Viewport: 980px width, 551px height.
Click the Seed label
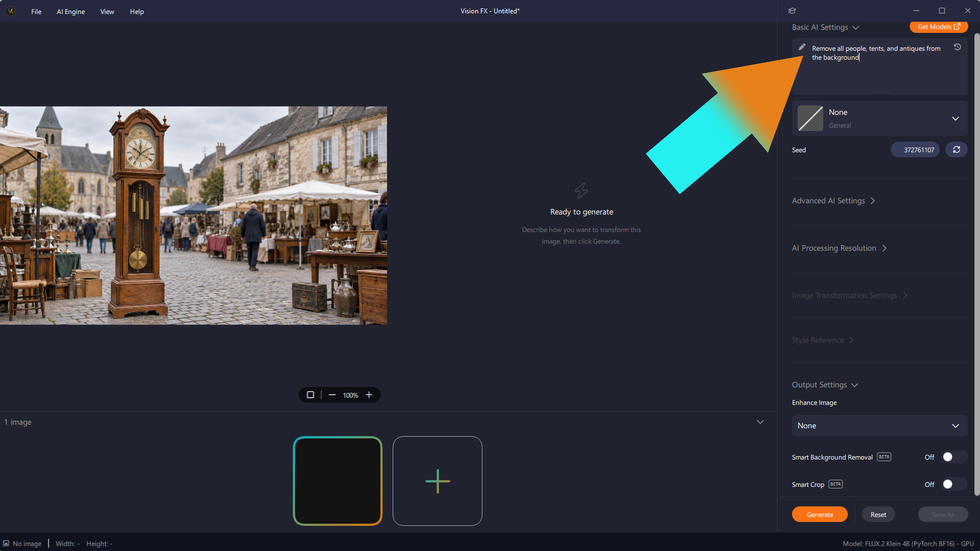[799, 150]
